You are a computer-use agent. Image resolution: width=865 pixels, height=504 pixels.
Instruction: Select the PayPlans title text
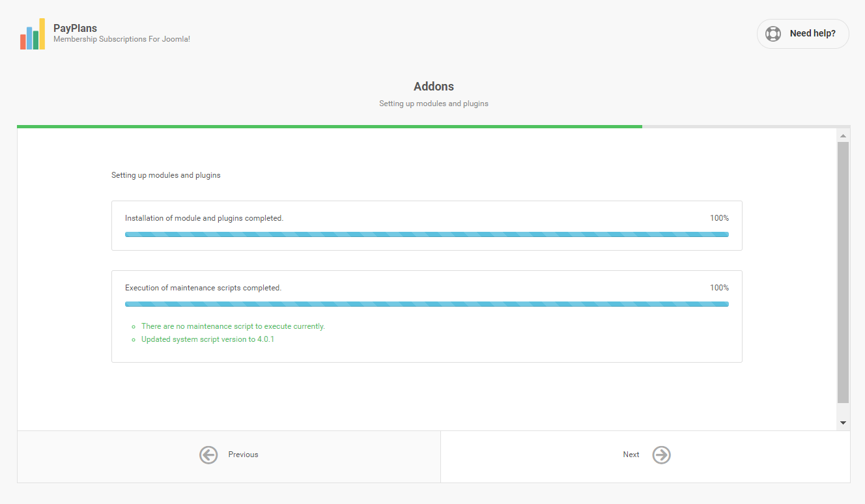click(x=75, y=28)
